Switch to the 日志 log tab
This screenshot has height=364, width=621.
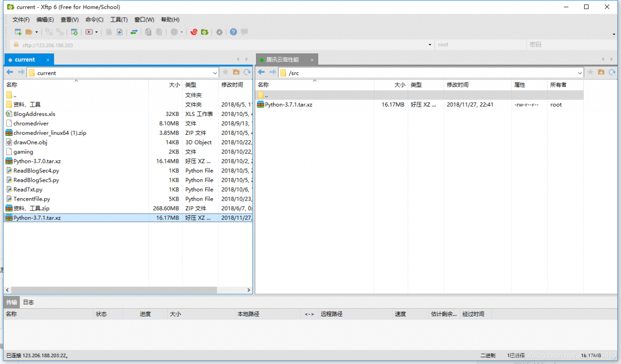point(29,302)
